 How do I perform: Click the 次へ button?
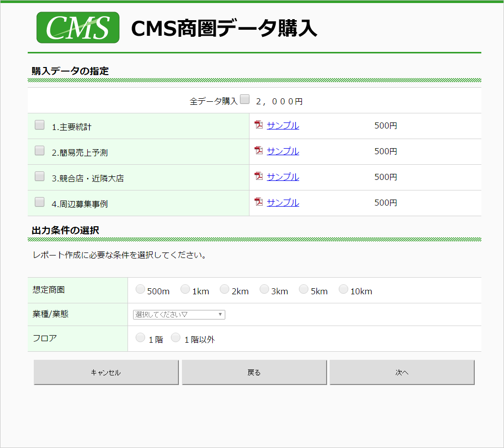pos(402,372)
